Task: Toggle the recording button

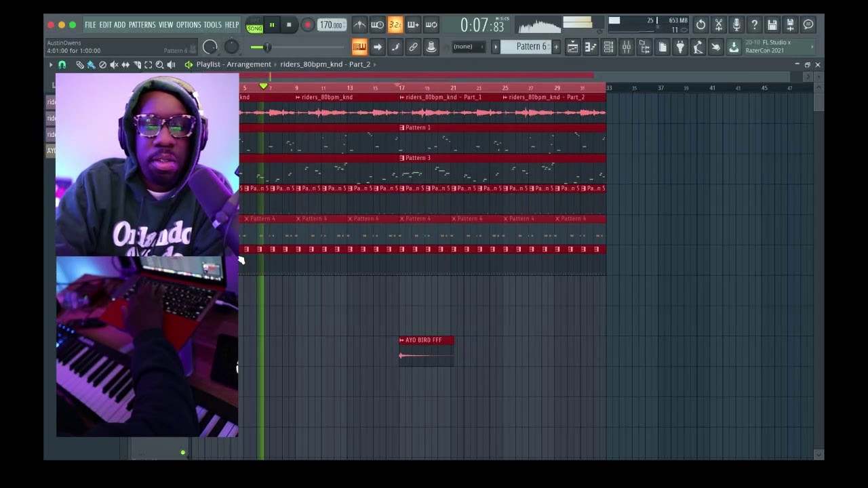Action: click(308, 25)
